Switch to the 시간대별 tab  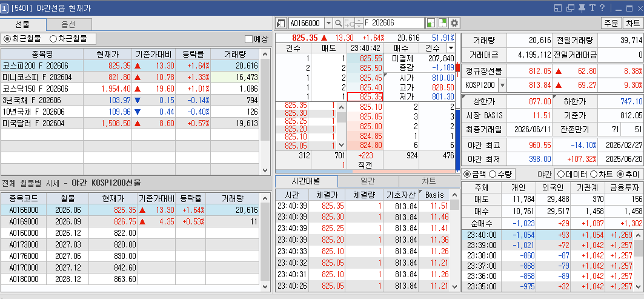(x=306, y=181)
